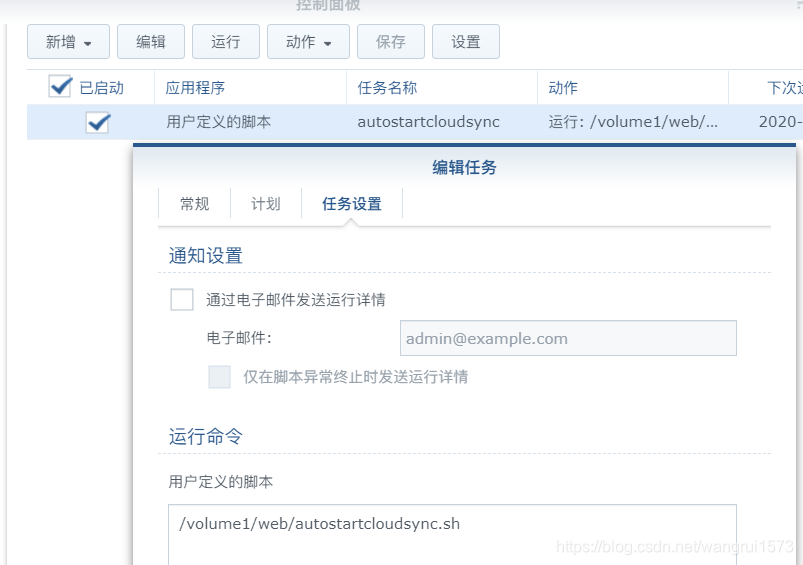Toggle the 已启动 header checkbox

(x=60, y=87)
